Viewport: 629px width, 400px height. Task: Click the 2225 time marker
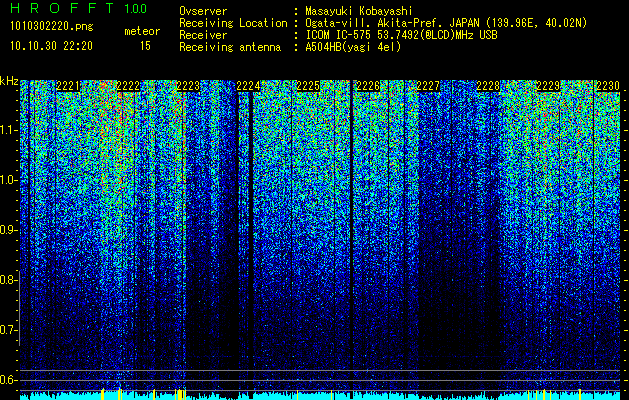pos(308,86)
